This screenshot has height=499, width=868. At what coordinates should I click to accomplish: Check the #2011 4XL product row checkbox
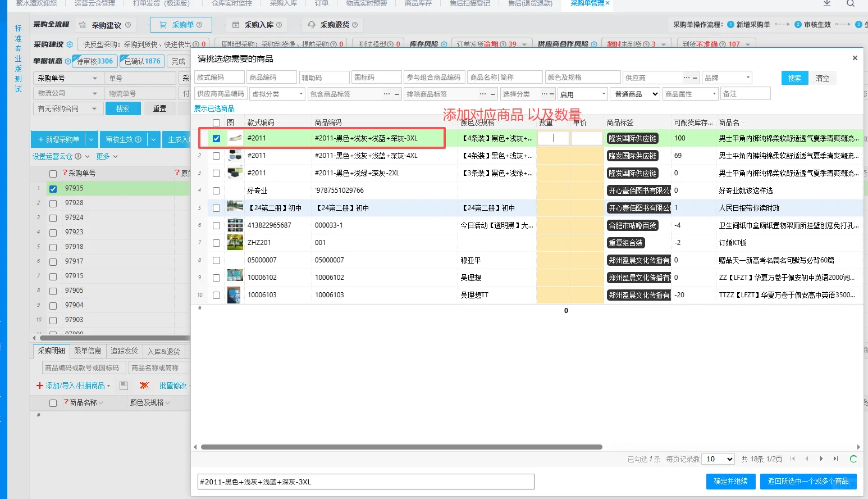216,156
